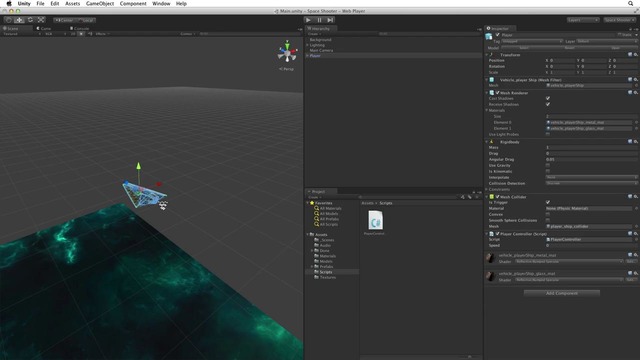Open the Window menu
The image size is (640, 360).
tap(161, 3)
